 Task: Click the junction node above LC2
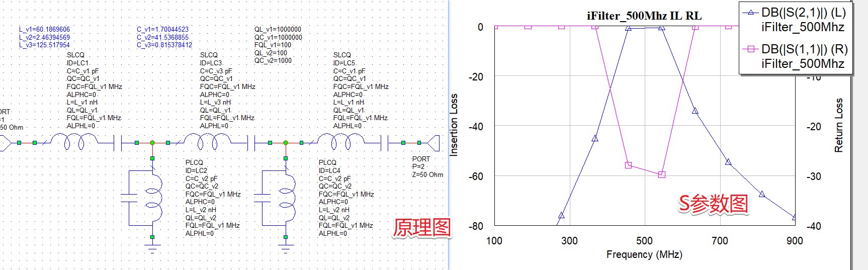click(152, 143)
